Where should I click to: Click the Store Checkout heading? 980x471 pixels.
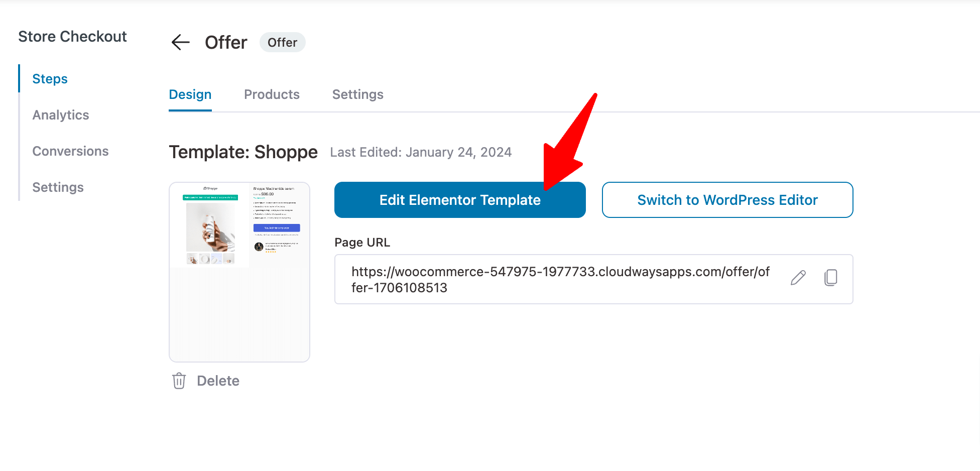click(x=72, y=36)
